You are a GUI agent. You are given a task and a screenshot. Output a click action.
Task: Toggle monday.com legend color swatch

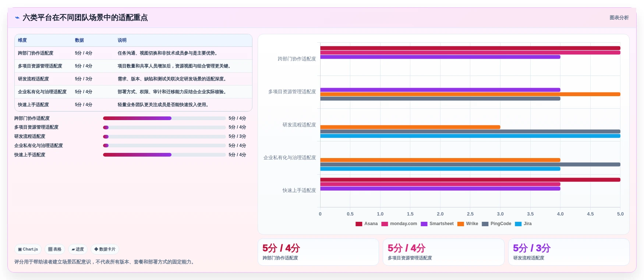[x=385, y=224]
